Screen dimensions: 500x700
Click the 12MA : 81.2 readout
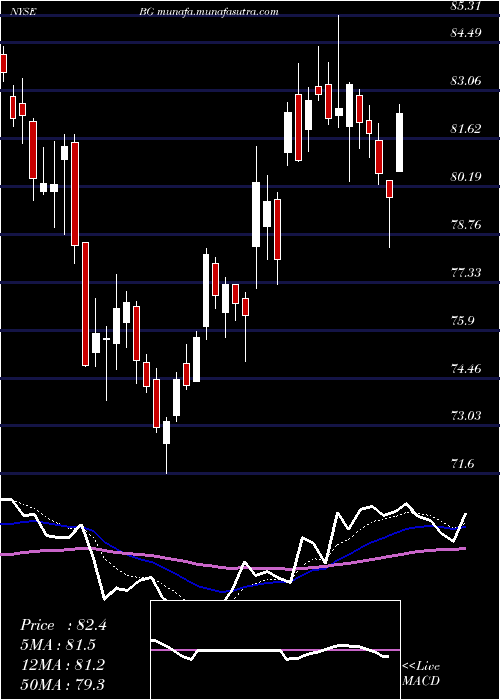tap(62, 665)
